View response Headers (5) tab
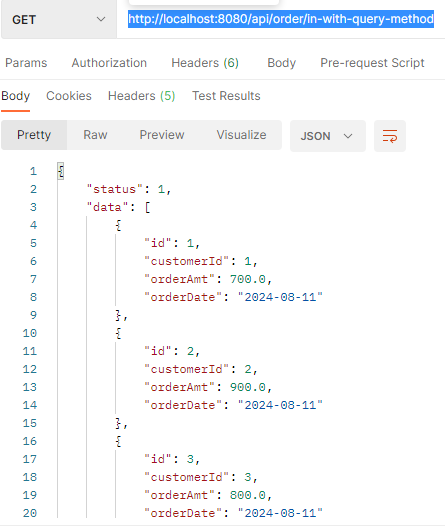Screen dimensions: 445x528 (x=141, y=96)
